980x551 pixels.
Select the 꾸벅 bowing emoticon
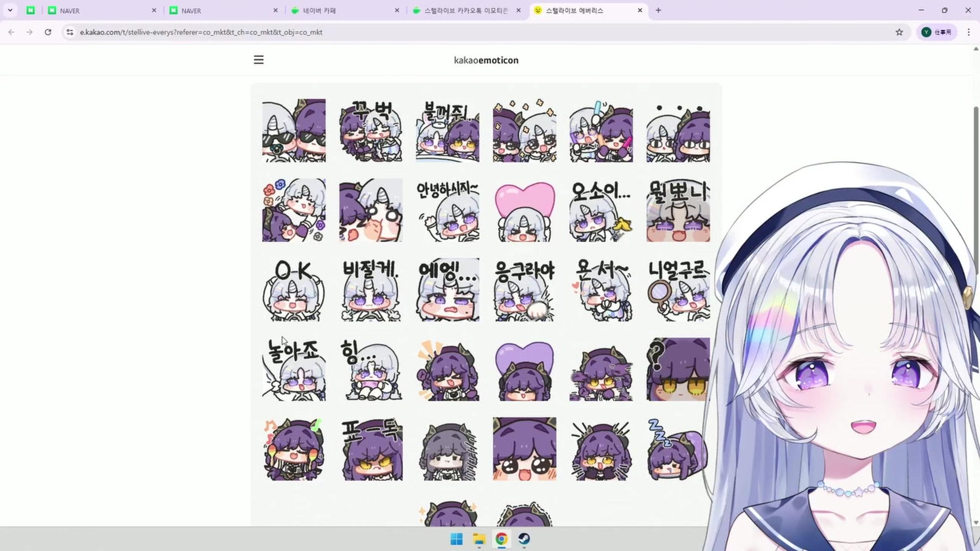[x=371, y=130]
